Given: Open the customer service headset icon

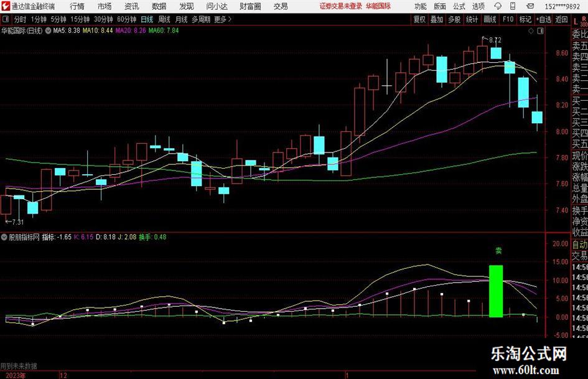Looking at the screenshot, I should coord(498,6).
